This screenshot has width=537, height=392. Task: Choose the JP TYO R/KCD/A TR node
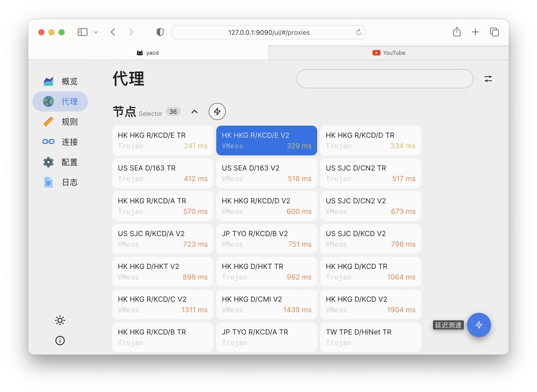(x=267, y=337)
